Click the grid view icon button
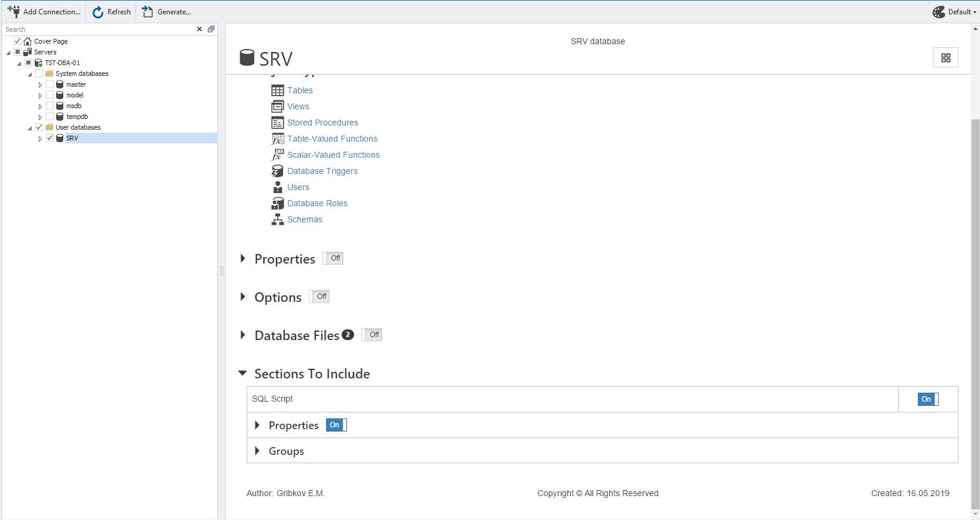980x520 pixels. click(x=945, y=58)
